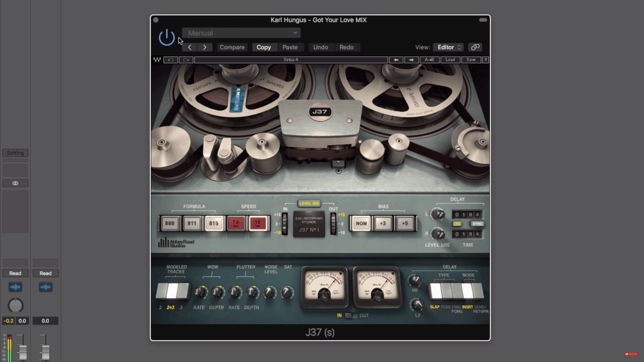Toggle the delay SYNC button
The image size is (644, 362).
click(x=477, y=224)
